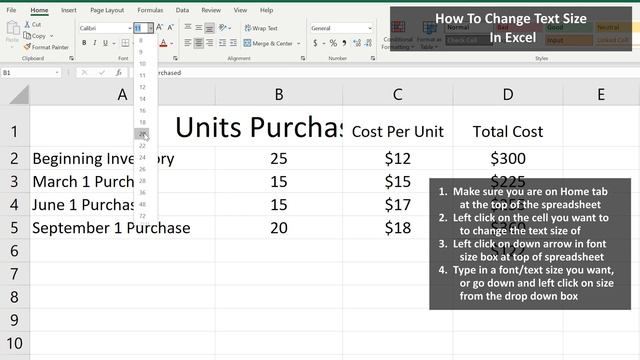
Task: Apply the red font color A icon
Action: click(x=163, y=43)
